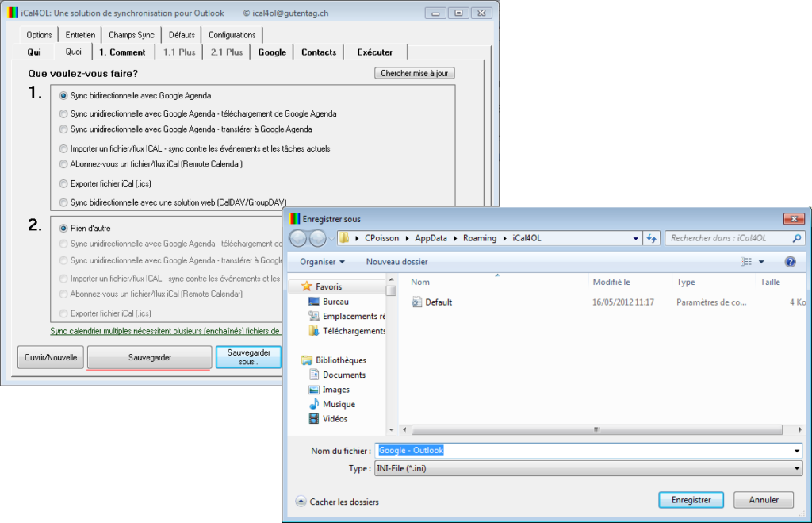
Task: Click the help icon in the save dialog
Action: pos(789,261)
